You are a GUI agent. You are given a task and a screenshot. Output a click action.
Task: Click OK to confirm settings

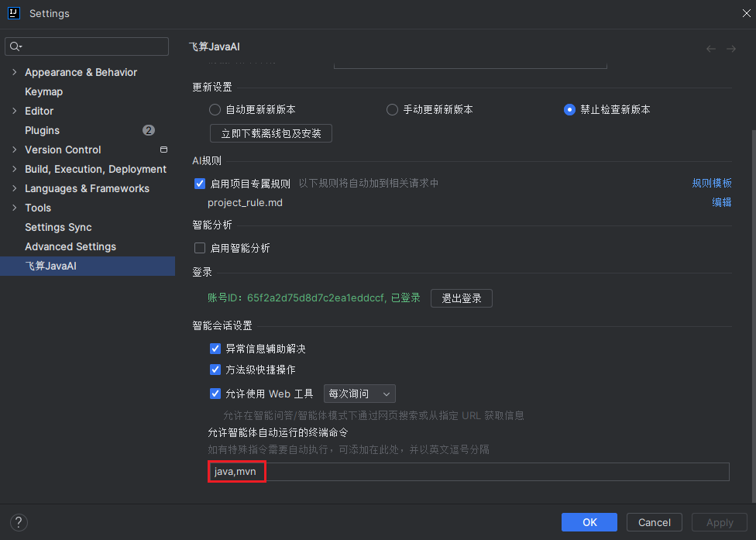coord(589,522)
